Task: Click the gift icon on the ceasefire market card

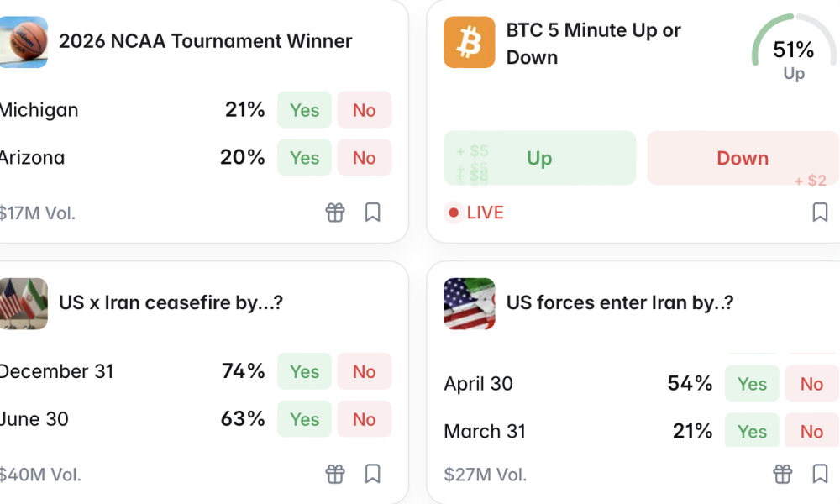Action: 335,474
